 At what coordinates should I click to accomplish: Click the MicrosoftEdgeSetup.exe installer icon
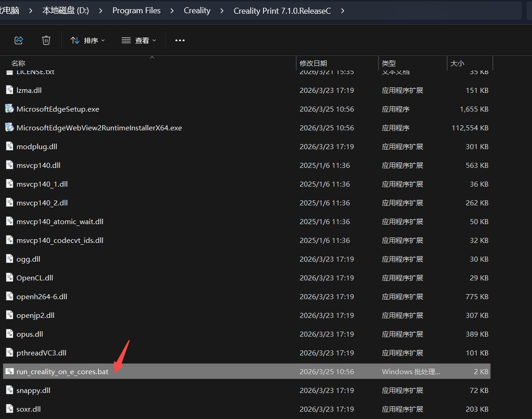coord(10,108)
